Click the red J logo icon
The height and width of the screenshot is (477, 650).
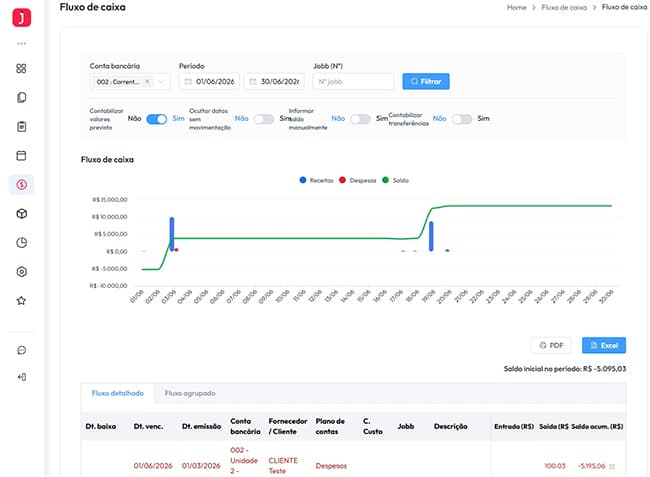tap(22, 17)
